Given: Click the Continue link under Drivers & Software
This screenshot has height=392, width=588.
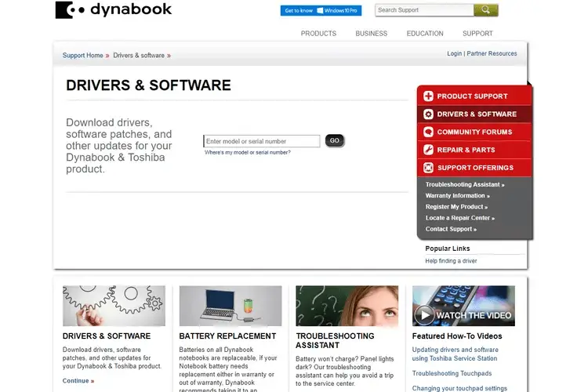Looking at the screenshot, I should pos(78,381).
